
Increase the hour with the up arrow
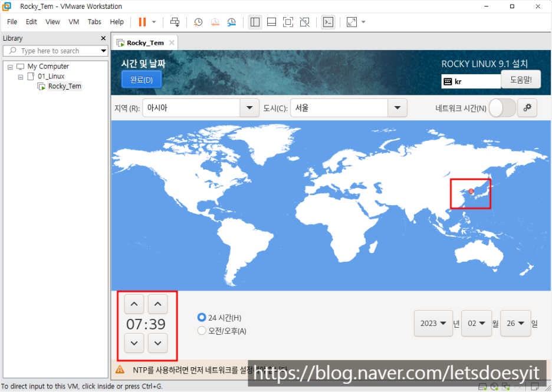coord(134,304)
